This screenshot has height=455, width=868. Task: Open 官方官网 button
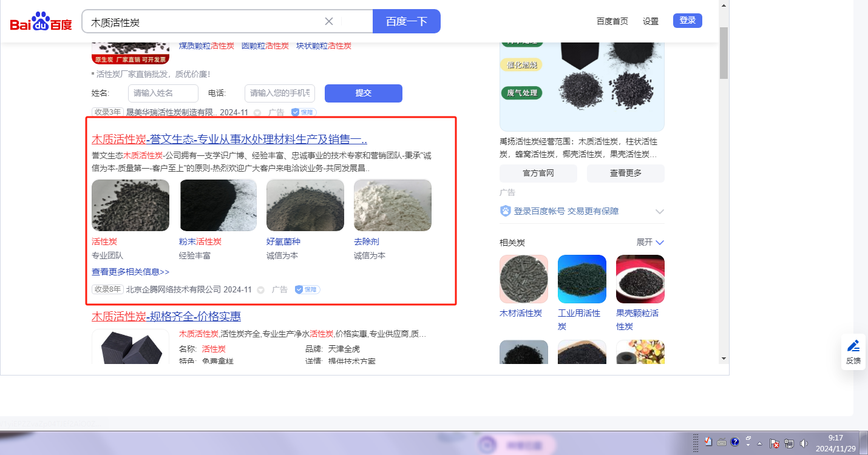(538, 173)
